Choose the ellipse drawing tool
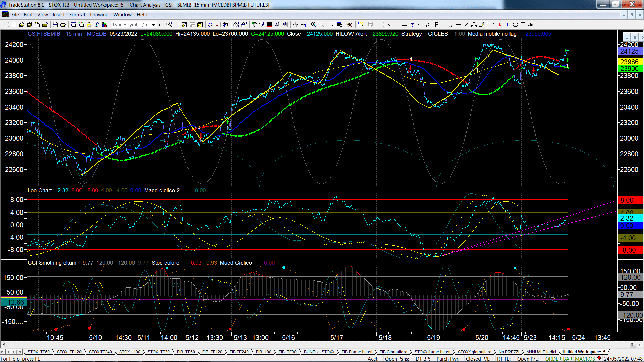The height and width of the screenshot is (362, 644). [x=515, y=25]
